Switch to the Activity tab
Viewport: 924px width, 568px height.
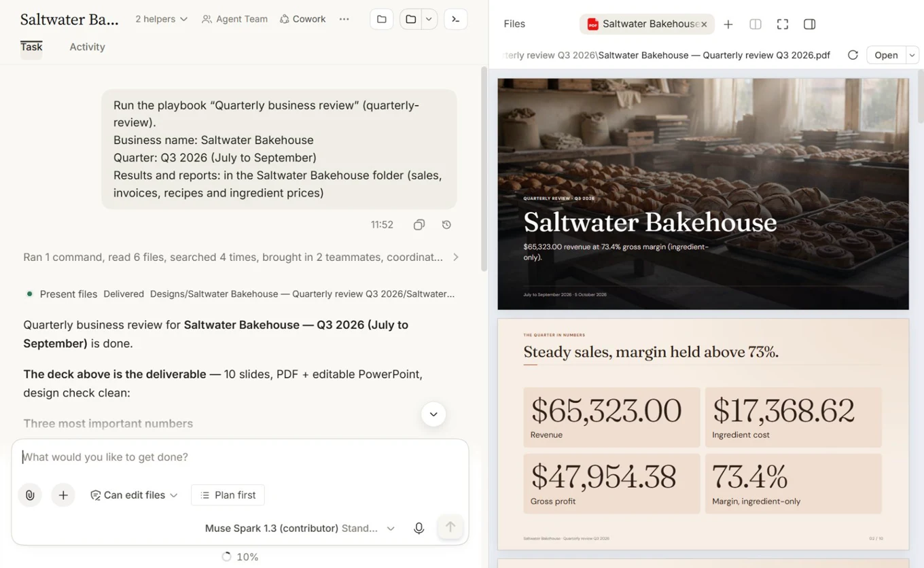[x=87, y=47]
